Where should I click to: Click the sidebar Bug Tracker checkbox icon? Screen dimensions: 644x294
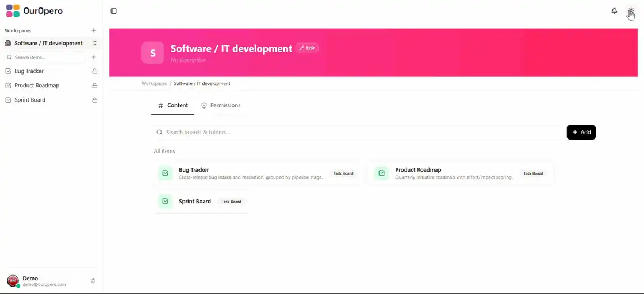tap(8, 71)
